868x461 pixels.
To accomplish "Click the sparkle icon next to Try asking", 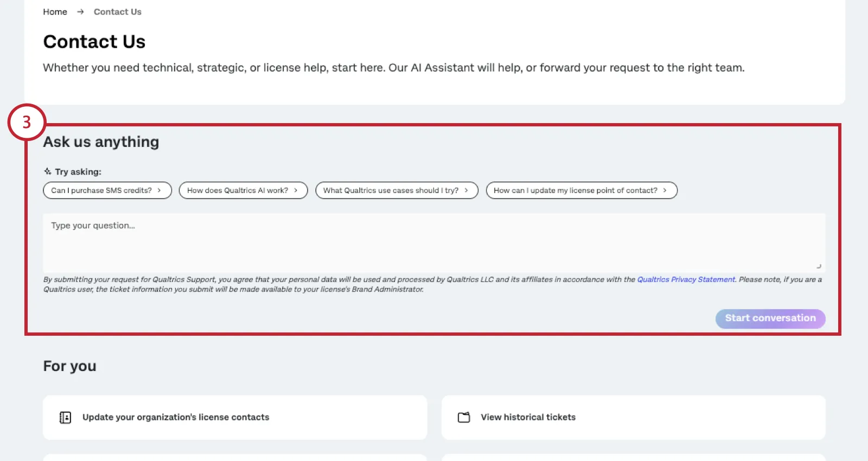I will tap(48, 171).
